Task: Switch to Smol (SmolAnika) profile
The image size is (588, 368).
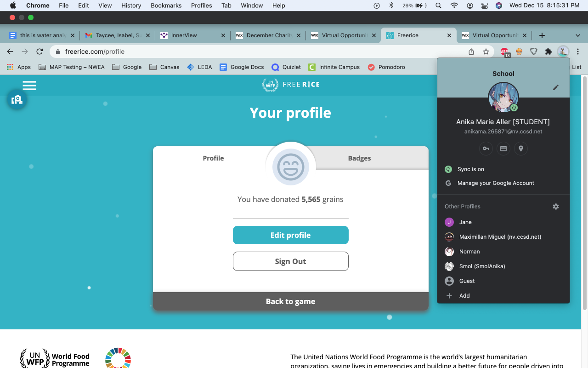Action: [503, 266]
